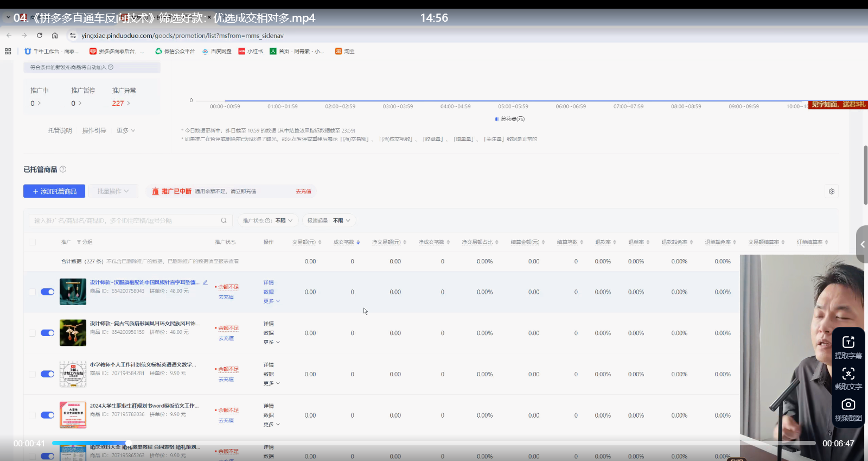The image size is (868, 461).
Task: Open table column settings gear icon
Action: click(x=831, y=192)
